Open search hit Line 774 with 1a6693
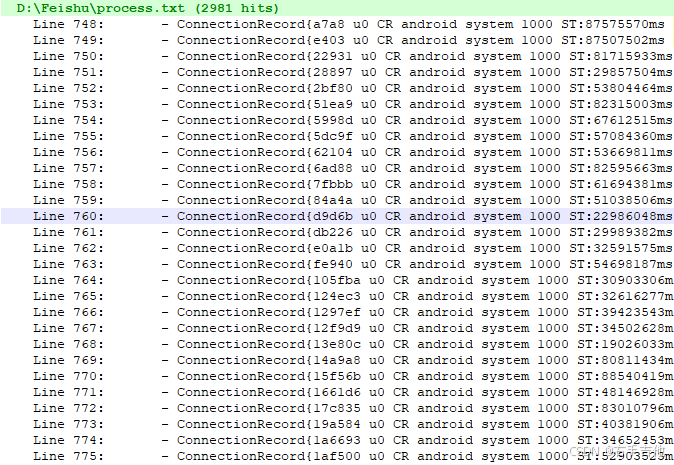Viewport: 674px width, 465px height. click(337, 441)
